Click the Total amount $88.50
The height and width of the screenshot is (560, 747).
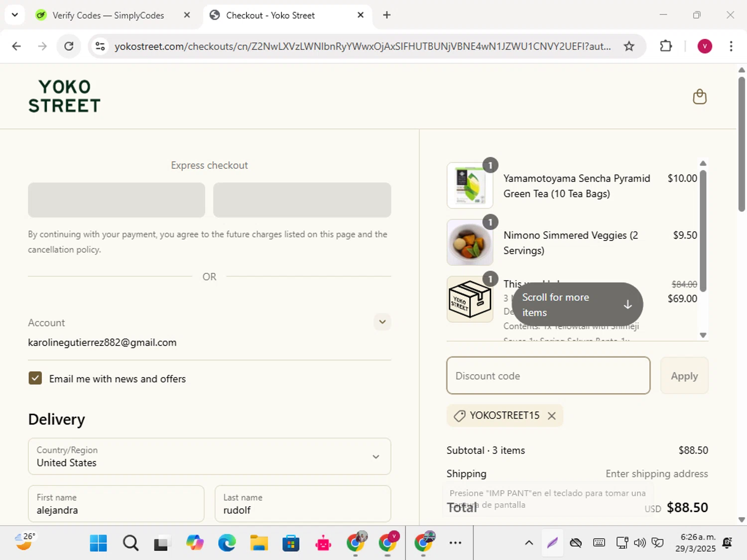coord(687,507)
